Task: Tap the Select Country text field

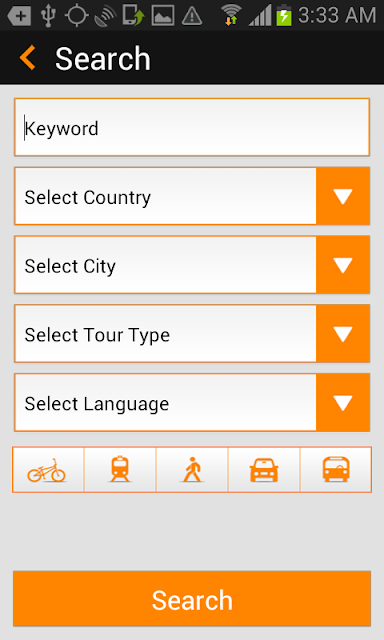Action: pos(165,196)
